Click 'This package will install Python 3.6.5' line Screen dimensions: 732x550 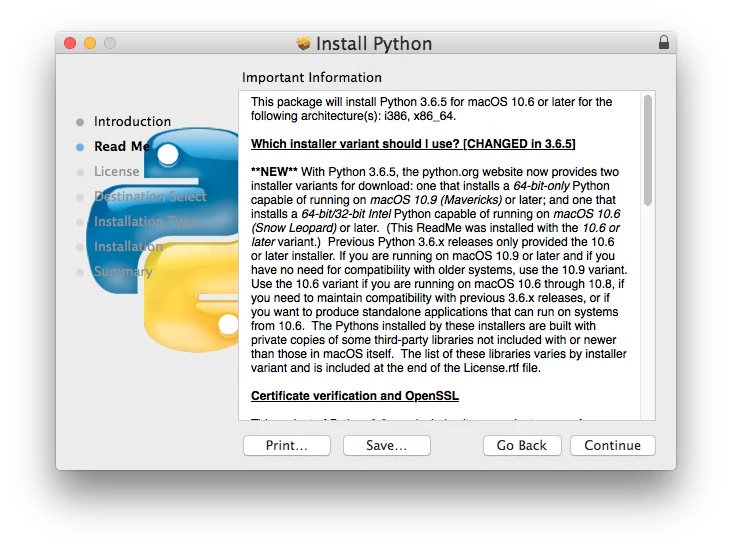tap(431, 102)
